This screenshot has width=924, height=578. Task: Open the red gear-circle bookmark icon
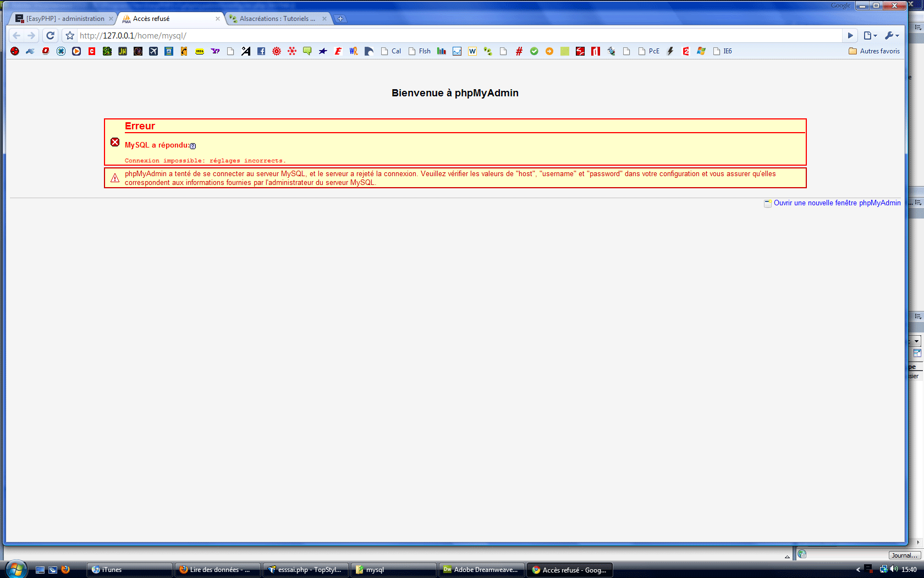tap(277, 51)
